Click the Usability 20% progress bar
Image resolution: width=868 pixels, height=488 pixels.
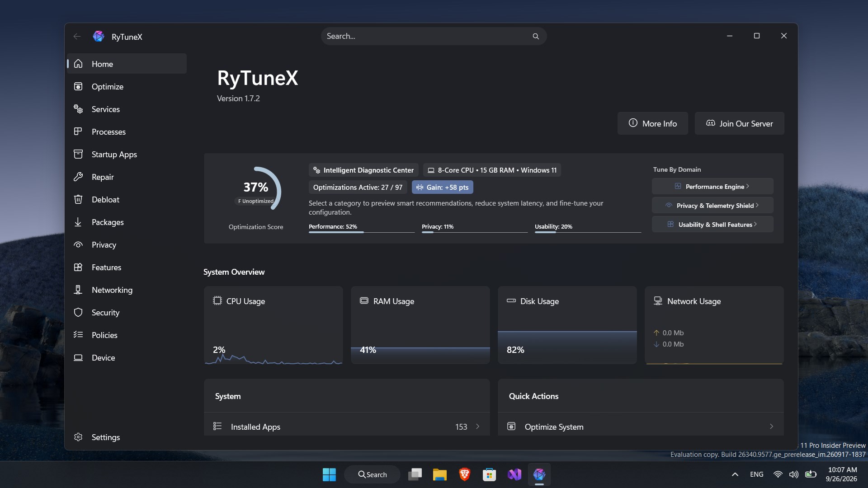click(588, 232)
